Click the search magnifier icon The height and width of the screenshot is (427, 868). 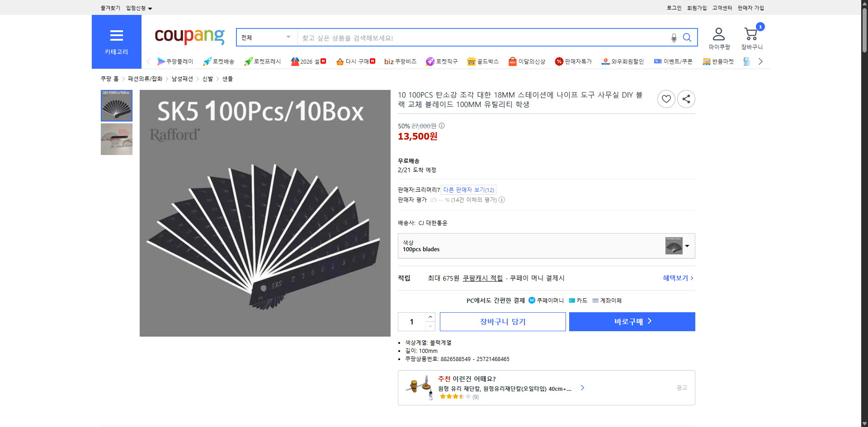pos(687,38)
